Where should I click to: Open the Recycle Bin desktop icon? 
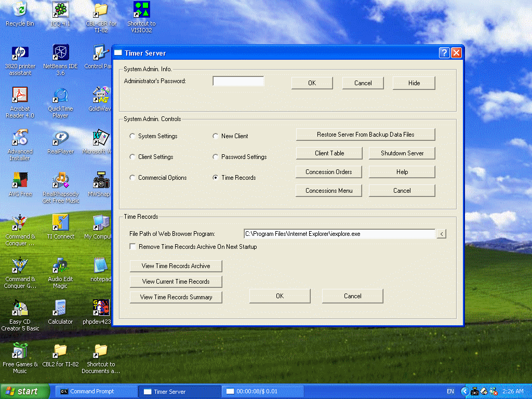tap(20, 11)
